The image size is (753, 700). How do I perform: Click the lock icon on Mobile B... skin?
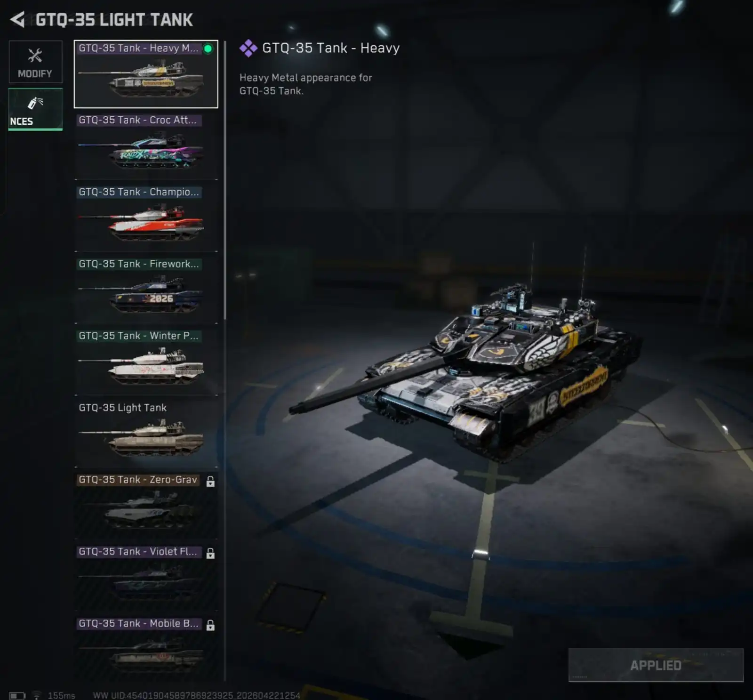coord(210,625)
